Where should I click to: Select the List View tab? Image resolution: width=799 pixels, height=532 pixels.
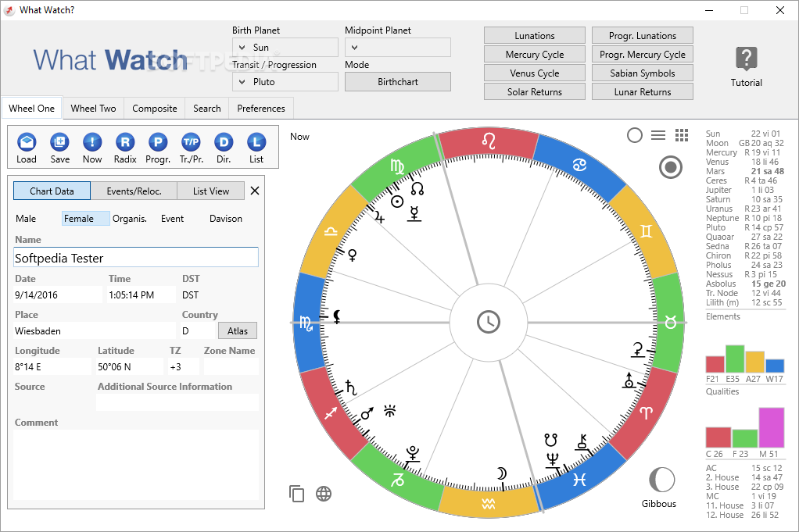(x=211, y=191)
